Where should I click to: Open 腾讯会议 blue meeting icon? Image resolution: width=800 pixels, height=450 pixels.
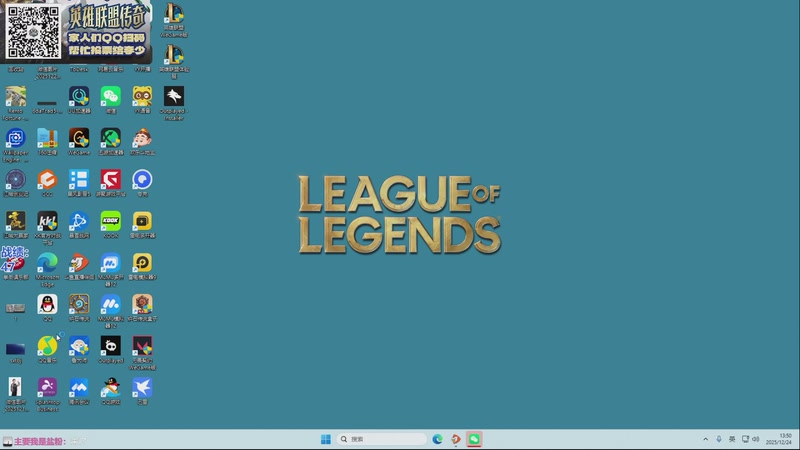tap(79, 388)
